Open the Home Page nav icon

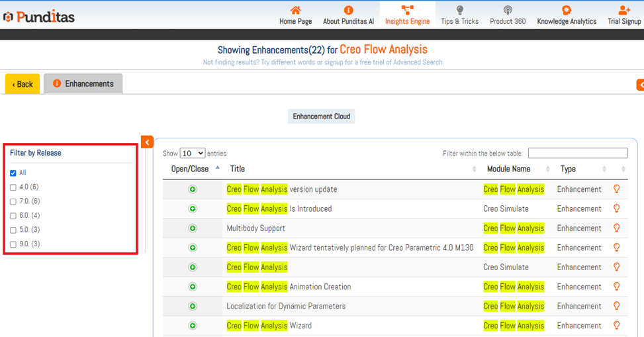pos(295,11)
